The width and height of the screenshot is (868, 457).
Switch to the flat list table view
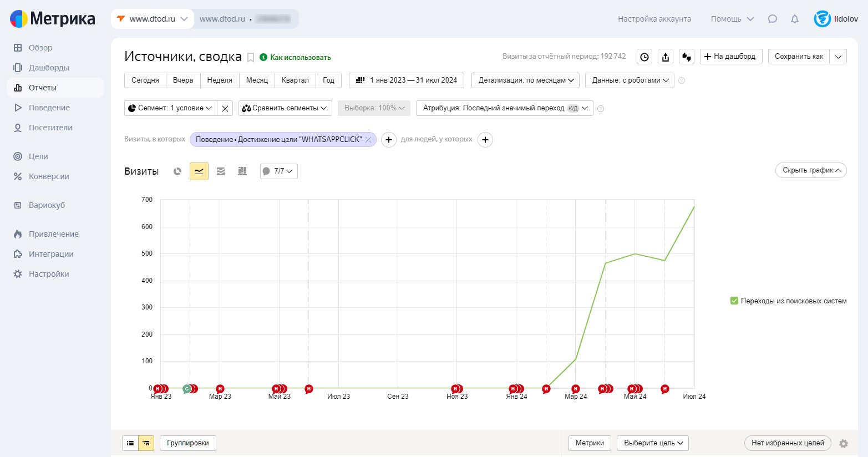pyautogui.click(x=130, y=443)
